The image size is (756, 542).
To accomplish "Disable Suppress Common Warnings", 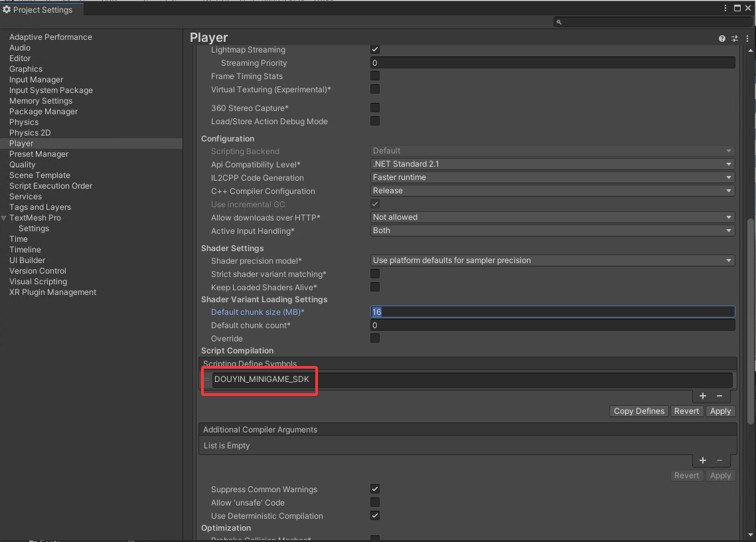I will click(374, 489).
